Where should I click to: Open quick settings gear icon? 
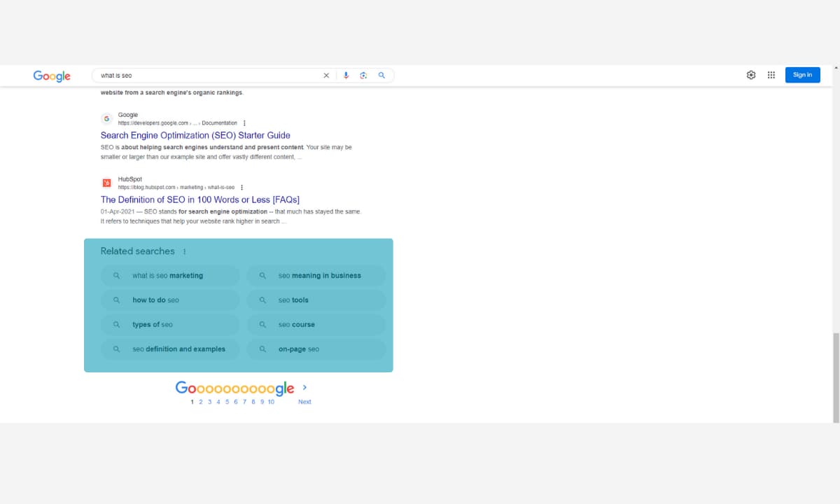point(751,75)
